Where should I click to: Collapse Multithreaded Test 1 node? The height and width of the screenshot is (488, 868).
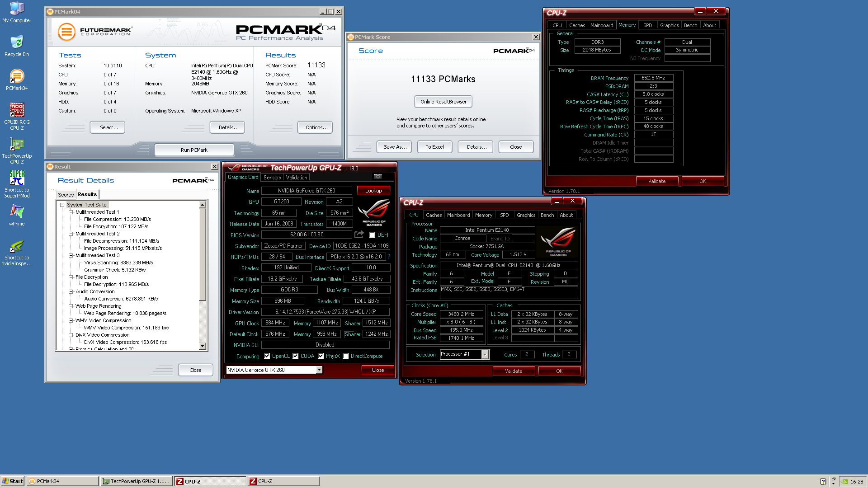pyautogui.click(x=71, y=212)
